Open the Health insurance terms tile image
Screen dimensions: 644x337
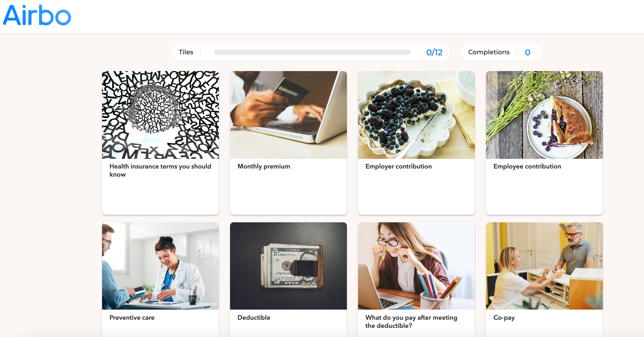click(x=160, y=115)
